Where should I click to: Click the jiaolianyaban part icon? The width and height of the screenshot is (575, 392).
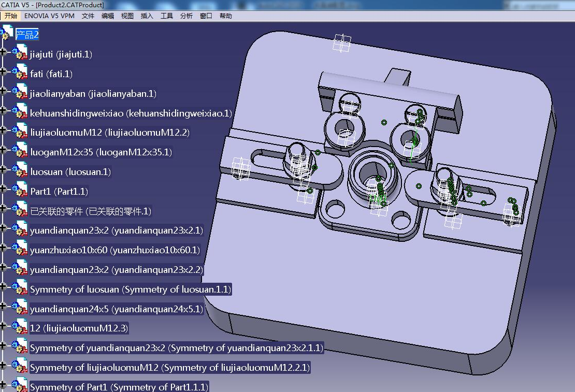pos(20,92)
